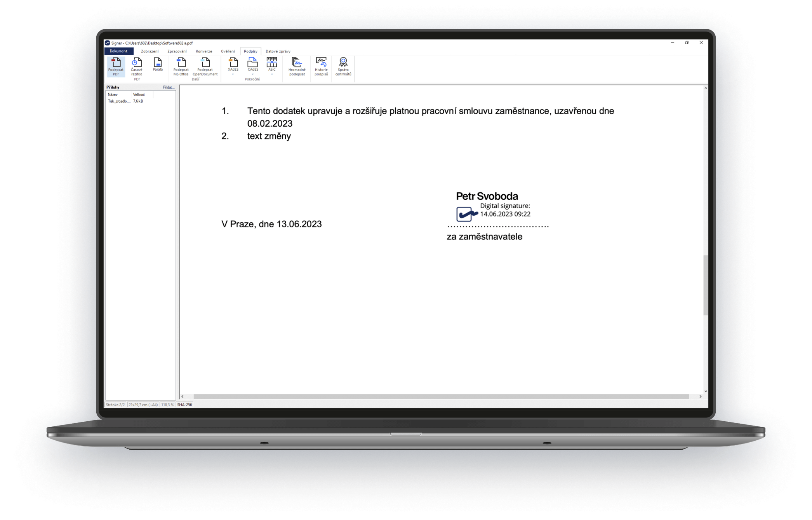Click the scroll left arrow
This screenshot has width=812, height=520.
[x=183, y=396]
